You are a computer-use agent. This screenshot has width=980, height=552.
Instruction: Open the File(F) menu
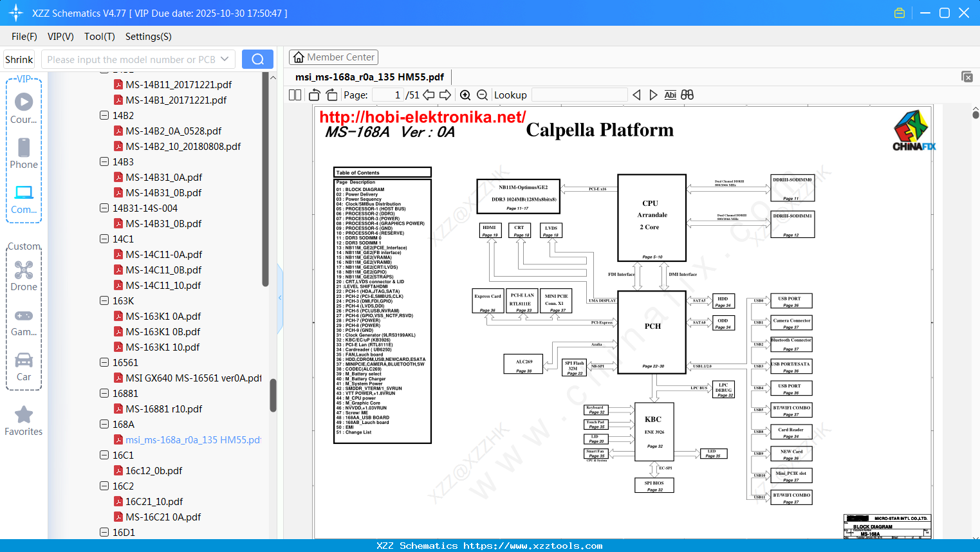click(24, 37)
